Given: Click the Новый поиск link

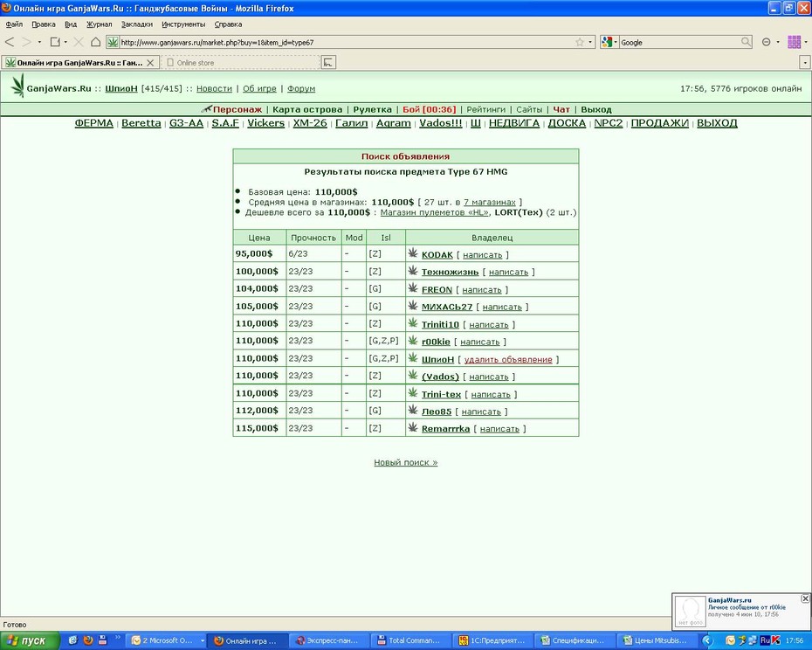Looking at the screenshot, I should (x=405, y=462).
